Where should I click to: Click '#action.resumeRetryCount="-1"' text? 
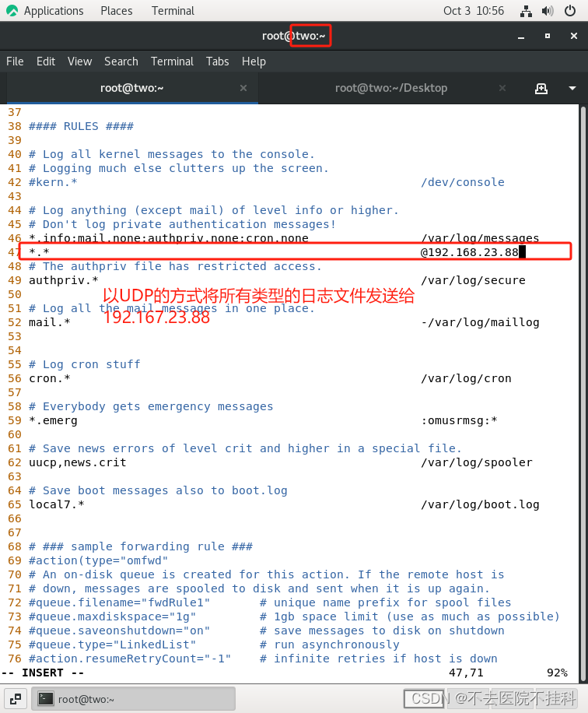(130, 659)
